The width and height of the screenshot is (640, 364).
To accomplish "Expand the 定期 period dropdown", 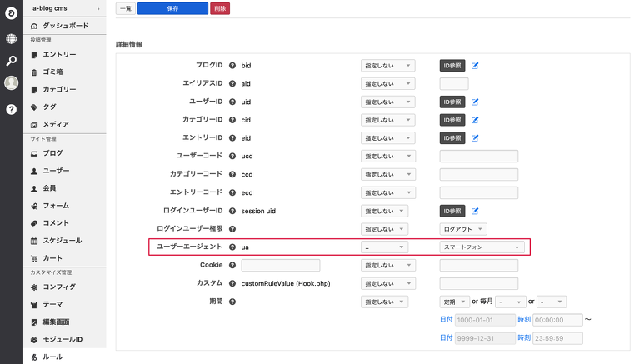I will point(453,302).
